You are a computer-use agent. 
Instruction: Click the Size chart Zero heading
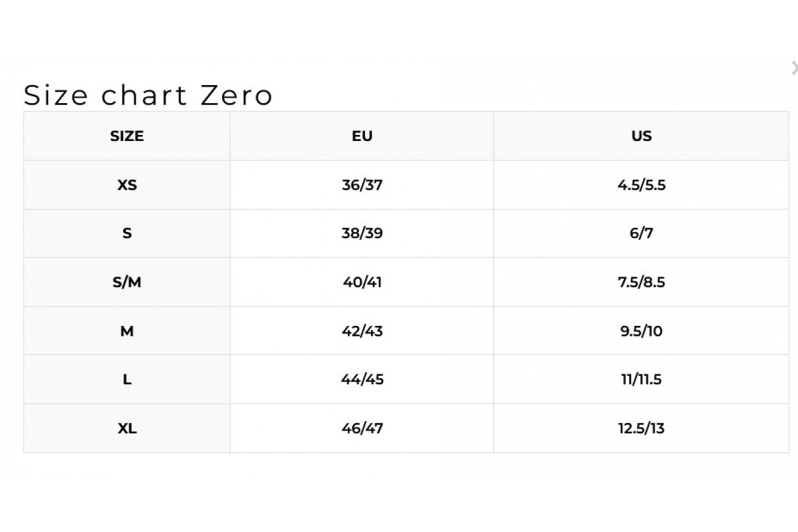coord(148,95)
